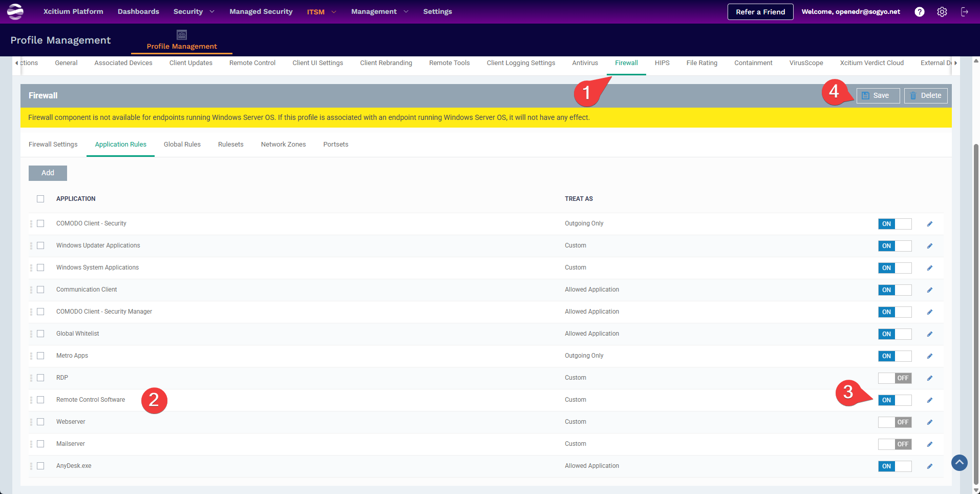
Task: Switch to the Global Rules tab
Action: click(x=182, y=145)
